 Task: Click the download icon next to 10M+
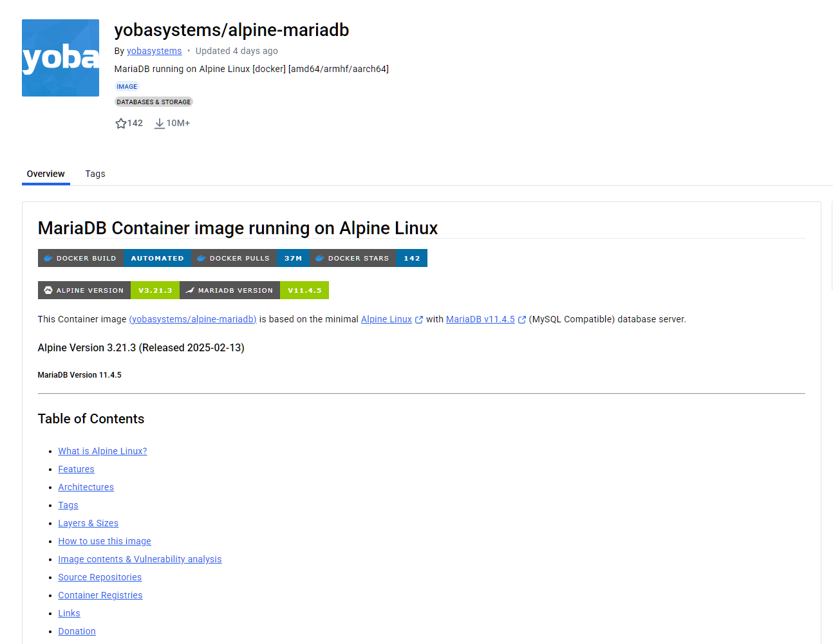[159, 124]
